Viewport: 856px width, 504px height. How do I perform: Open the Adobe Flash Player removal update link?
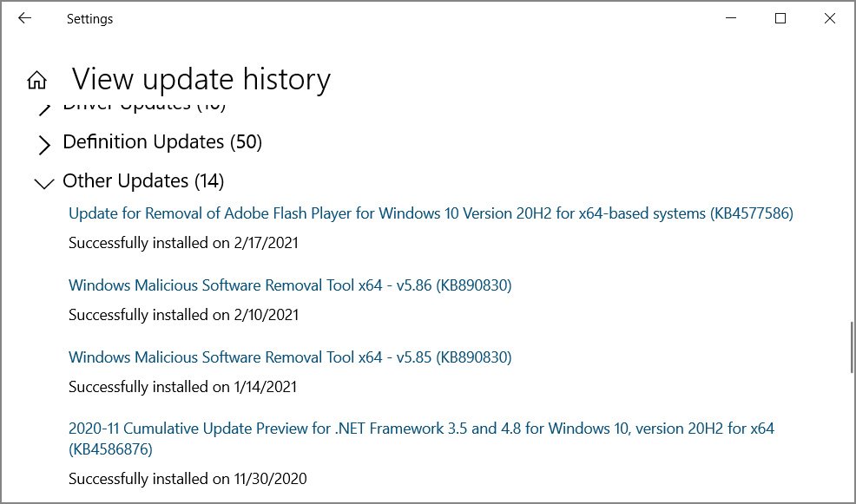[x=430, y=213]
